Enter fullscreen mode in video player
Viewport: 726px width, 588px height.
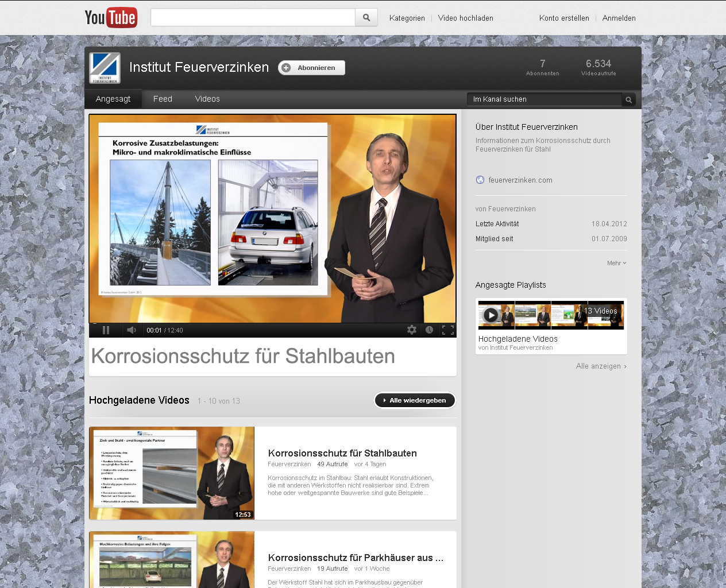tap(448, 330)
